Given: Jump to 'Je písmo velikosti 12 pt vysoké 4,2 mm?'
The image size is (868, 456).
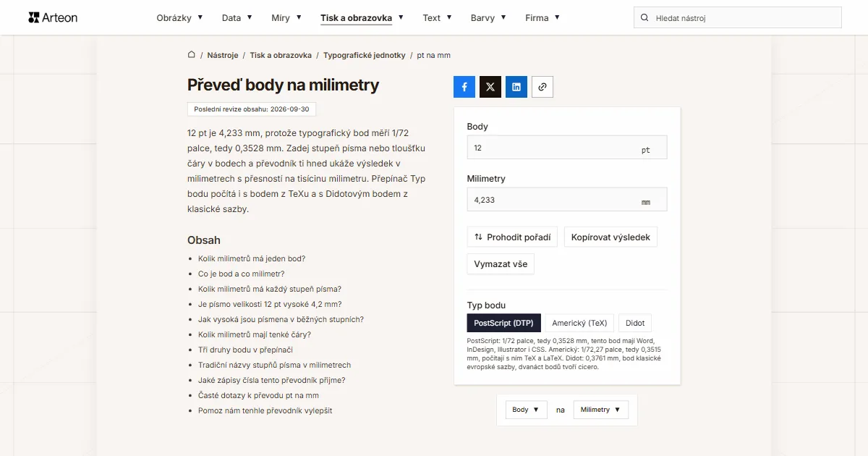Looking at the screenshot, I should 270,304.
